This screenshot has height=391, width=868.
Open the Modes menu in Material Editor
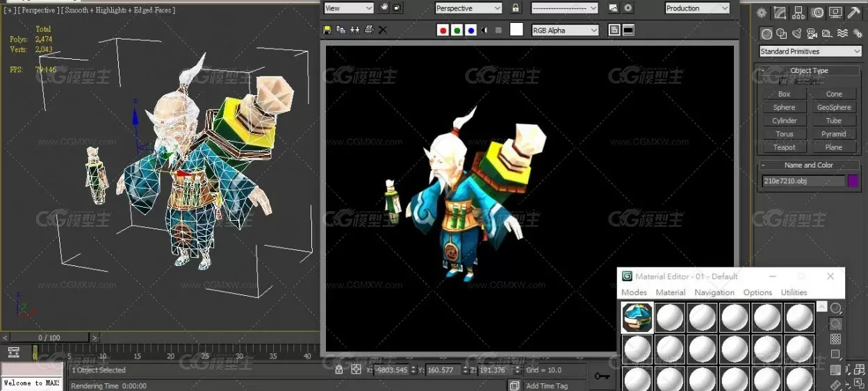click(634, 292)
